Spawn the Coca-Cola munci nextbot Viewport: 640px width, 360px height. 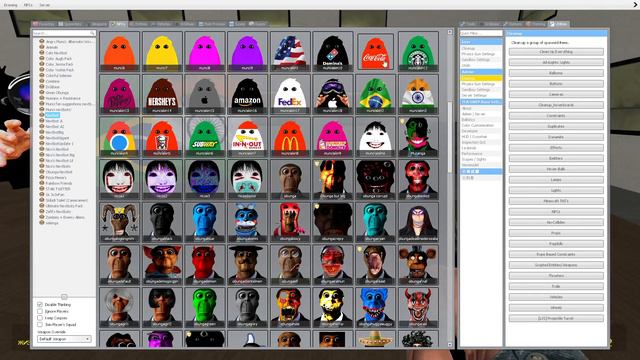pyautogui.click(x=376, y=51)
